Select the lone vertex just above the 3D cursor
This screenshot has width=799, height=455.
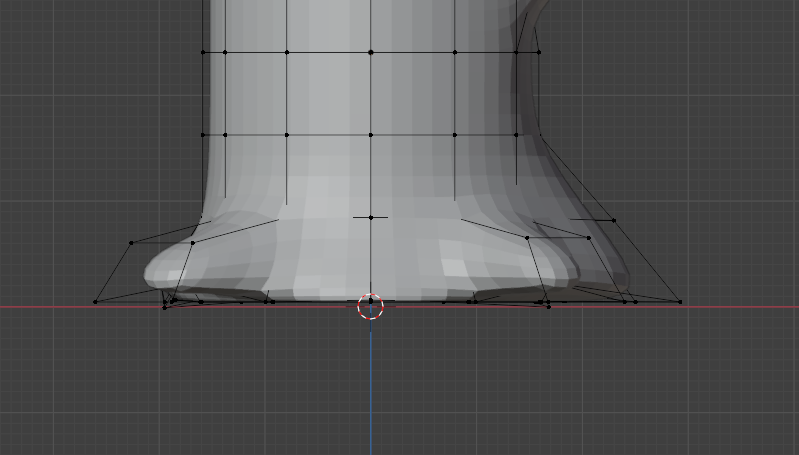coord(371,217)
